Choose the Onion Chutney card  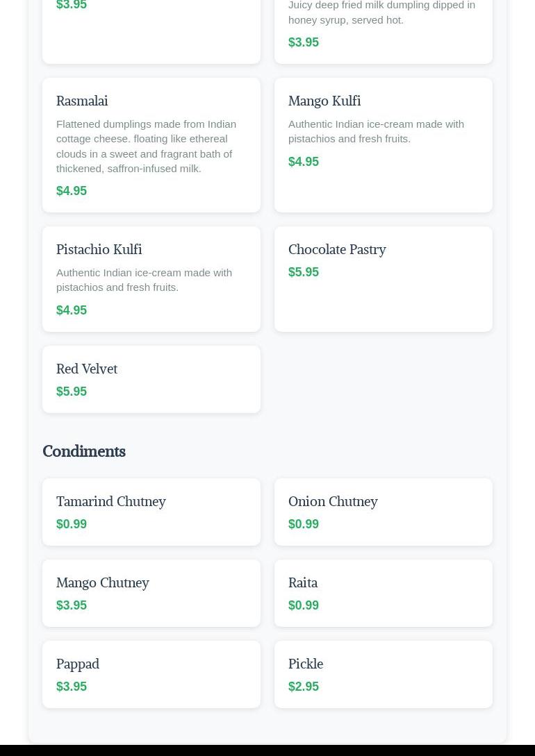pyautogui.click(x=384, y=512)
